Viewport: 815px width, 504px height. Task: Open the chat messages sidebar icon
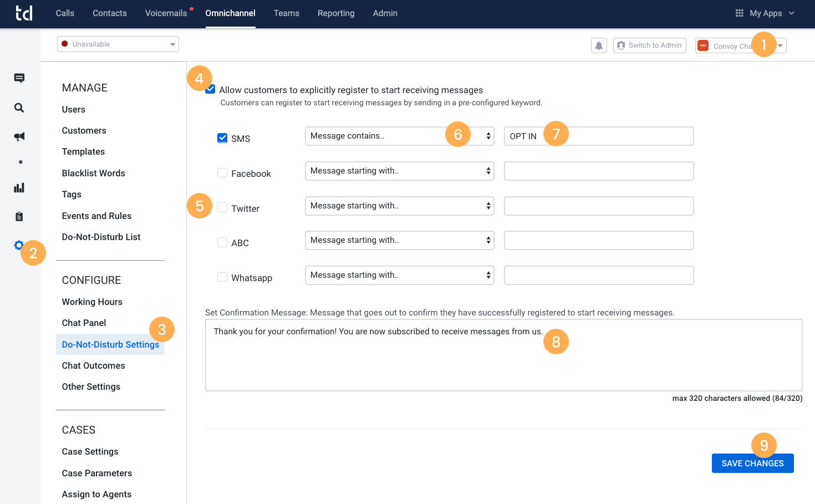(x=19, y=78)
